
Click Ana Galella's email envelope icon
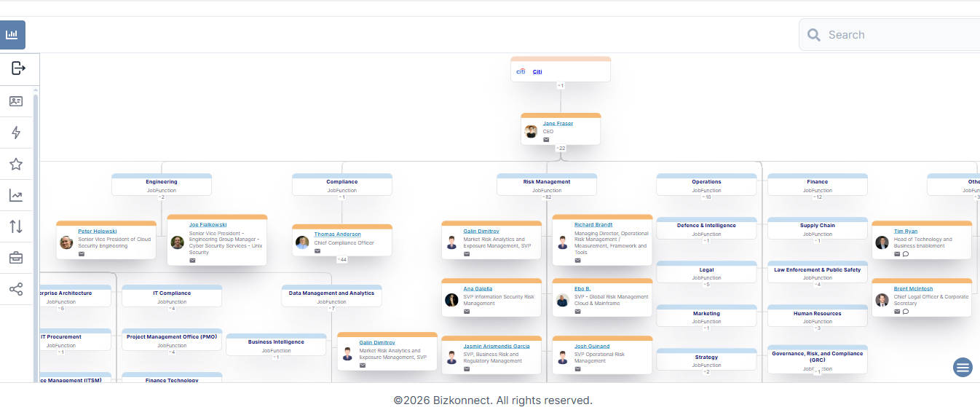point(467,312)
